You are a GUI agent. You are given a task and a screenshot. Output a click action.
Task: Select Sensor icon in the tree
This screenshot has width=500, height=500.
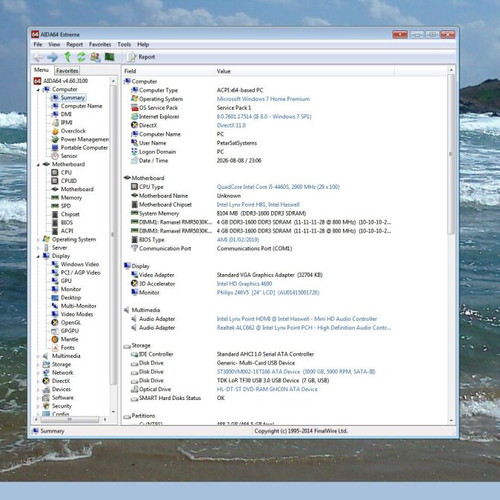(x=55, y=156)
